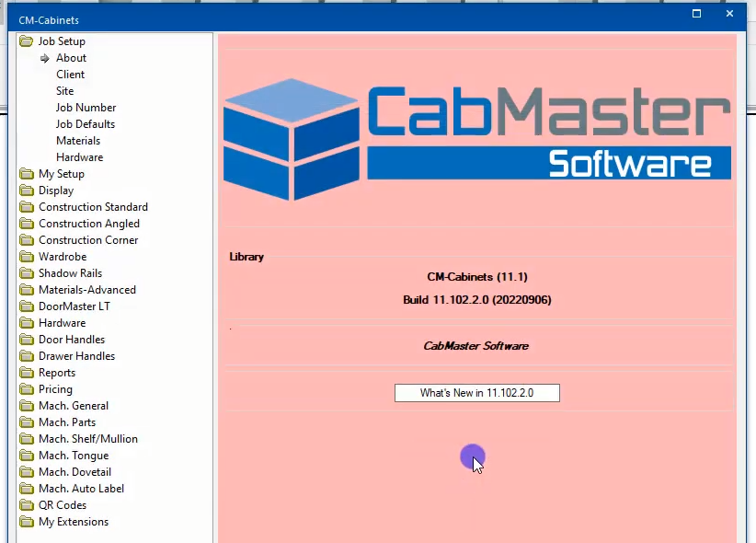The height and width of the screenshot is (543, 756).
Task: Select the Job Defaults page
Action: click(85, 124)
